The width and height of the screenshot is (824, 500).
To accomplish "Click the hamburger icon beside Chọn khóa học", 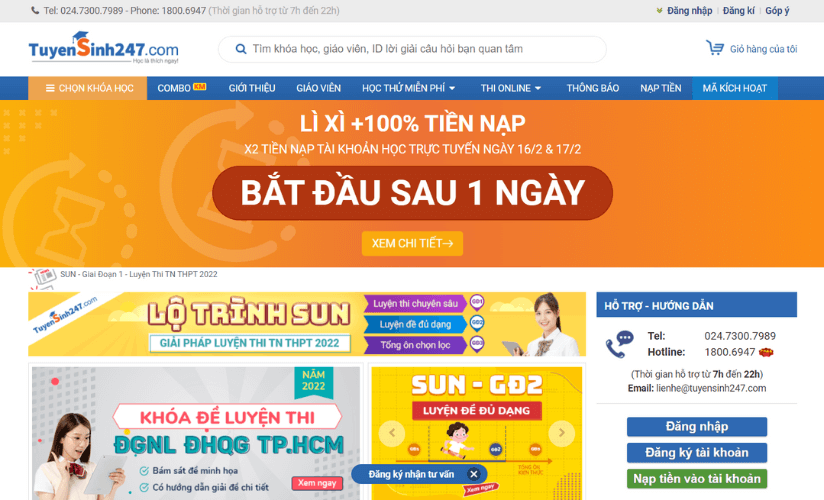I will point(50,88).
